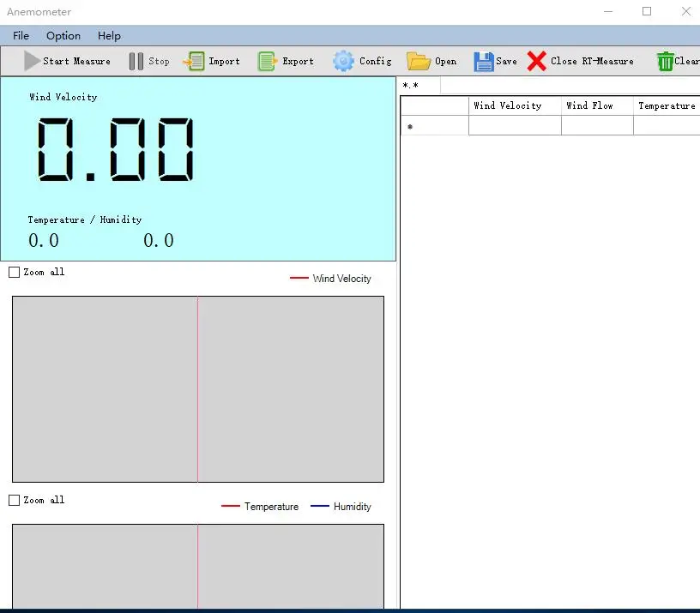Open the Option menu
This screenshot has height=613, width=700.
tap(63, 36)
